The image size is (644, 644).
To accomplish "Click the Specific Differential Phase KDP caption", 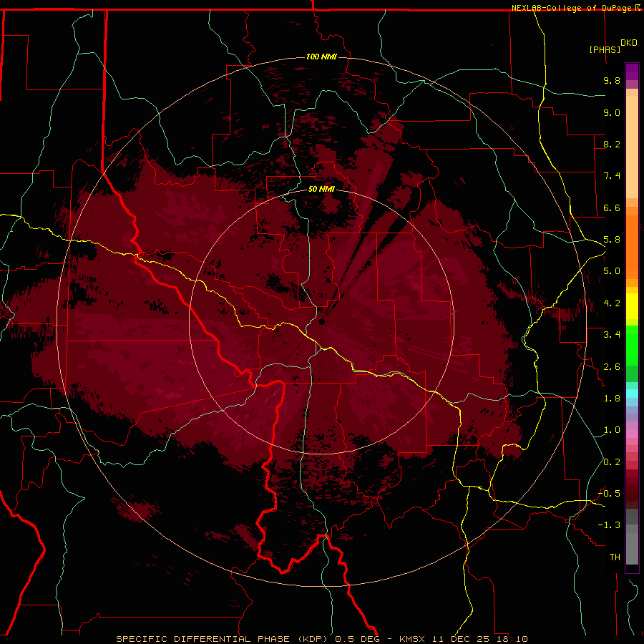I will pos(321,639).
